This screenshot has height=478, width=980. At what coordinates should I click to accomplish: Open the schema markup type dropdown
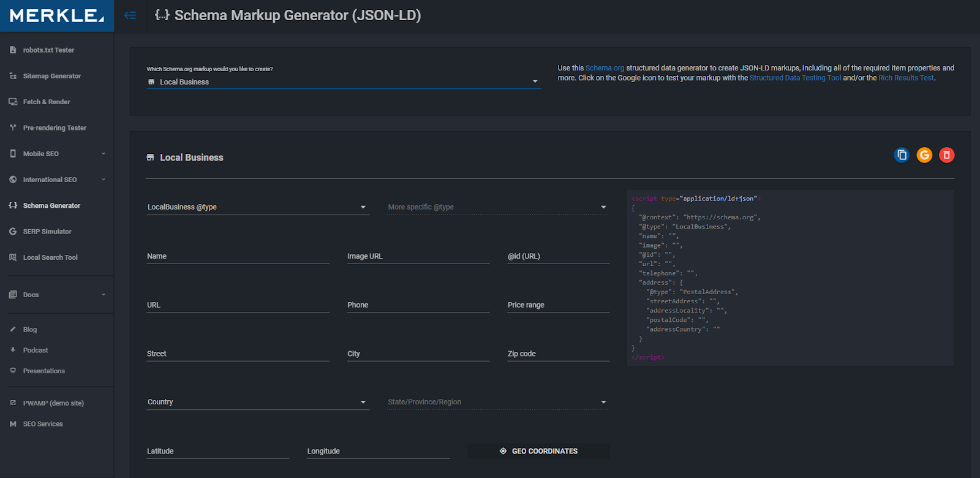pyautogui.click(x=344, y=82)
